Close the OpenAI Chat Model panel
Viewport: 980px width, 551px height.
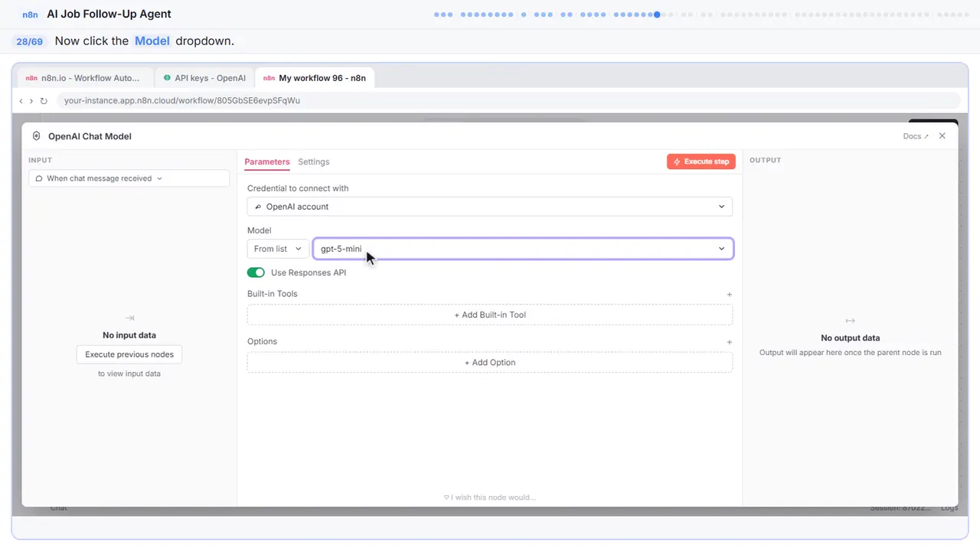(x=942, y=136)
